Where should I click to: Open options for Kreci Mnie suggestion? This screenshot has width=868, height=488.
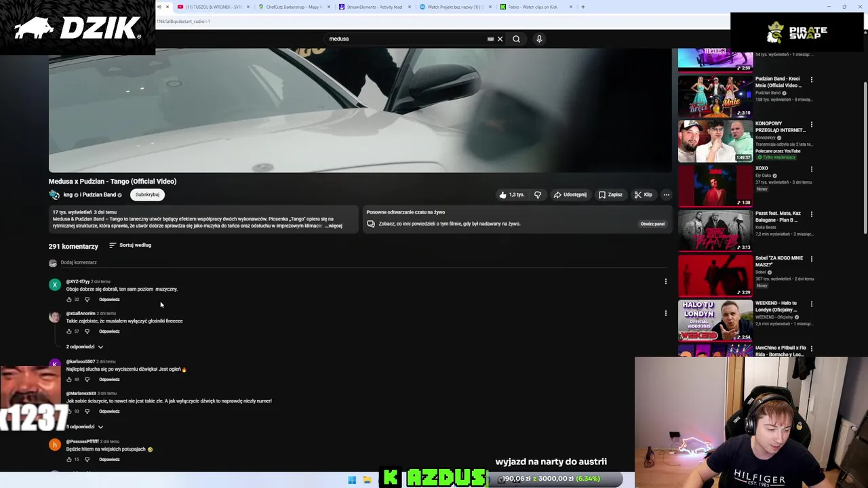click(811, 80)
